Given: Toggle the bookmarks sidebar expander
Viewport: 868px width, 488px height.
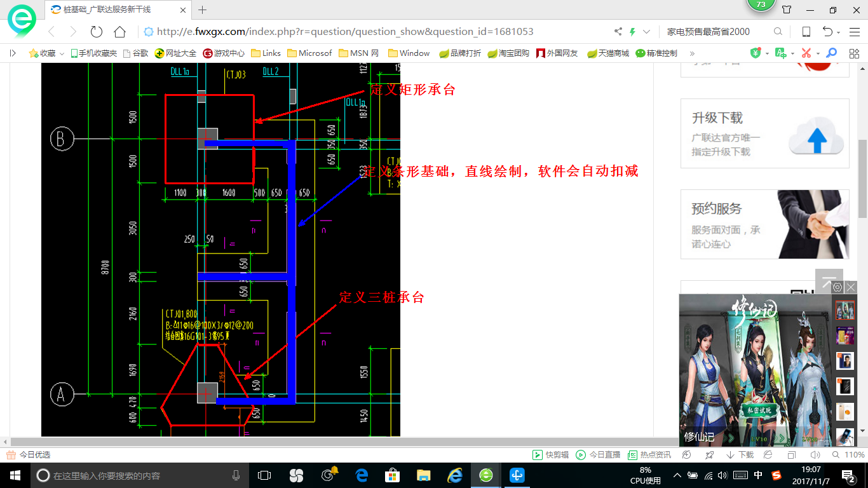Looking at the screenshot, I should point(13,53).
